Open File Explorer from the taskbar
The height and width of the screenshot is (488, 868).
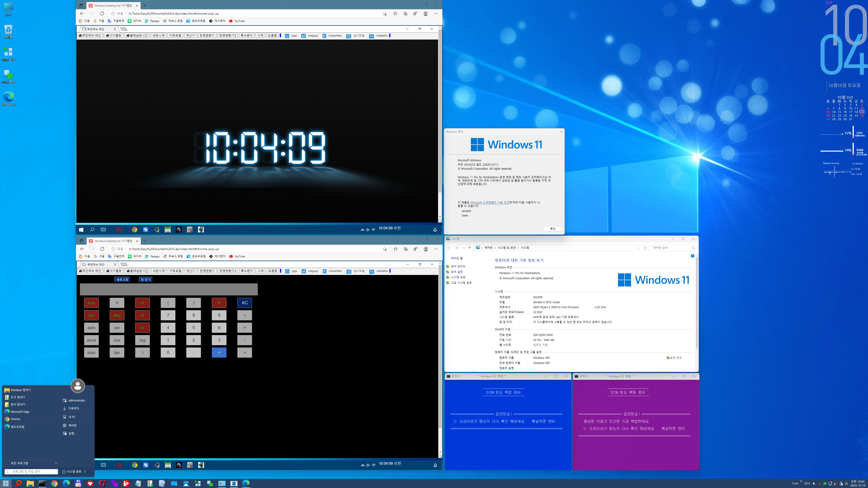click(30, 483)
